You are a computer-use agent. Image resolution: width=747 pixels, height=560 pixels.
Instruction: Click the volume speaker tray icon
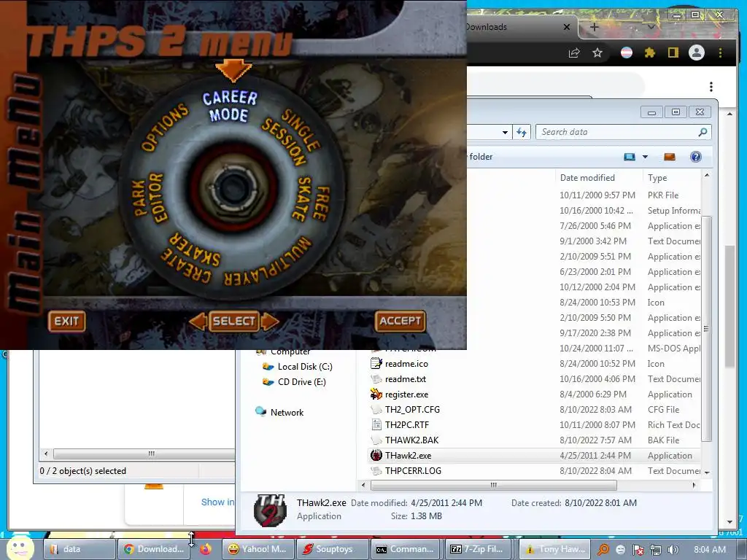coord(673,550)
